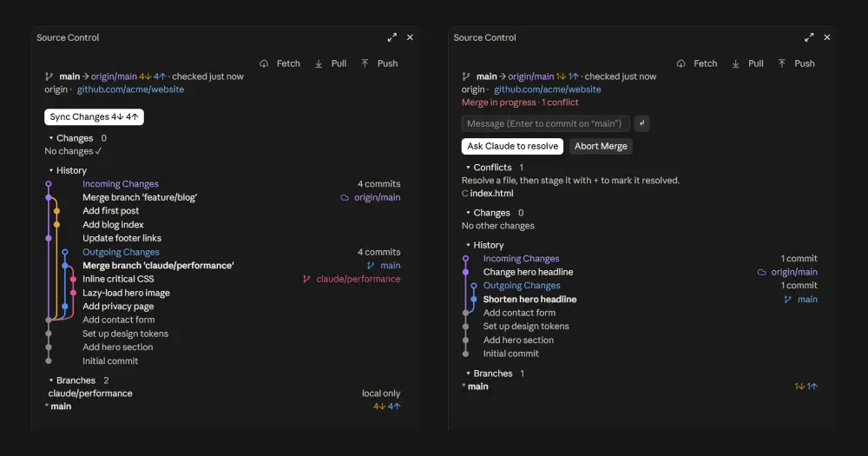The height and width of the screenshot is (456, 868).
Task: Click the main branch tag in left history
Action: click(384, 266)
